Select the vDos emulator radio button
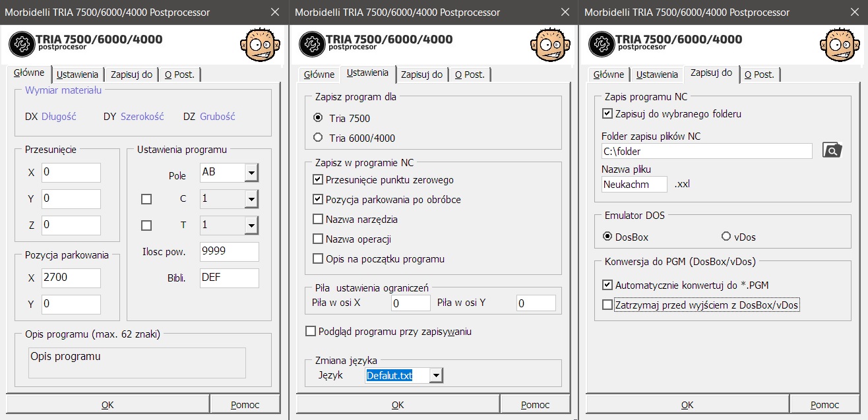 click(x=726, y=236)
